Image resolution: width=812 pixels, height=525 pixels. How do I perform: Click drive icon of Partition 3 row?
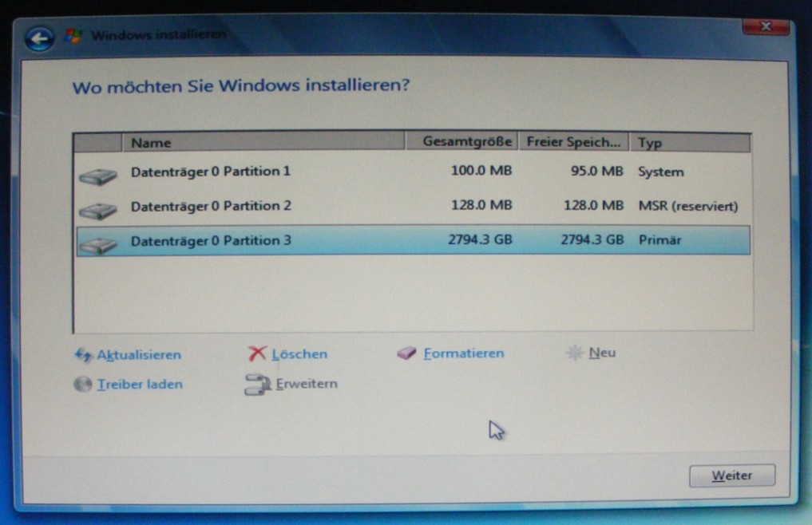coord(98,245)
